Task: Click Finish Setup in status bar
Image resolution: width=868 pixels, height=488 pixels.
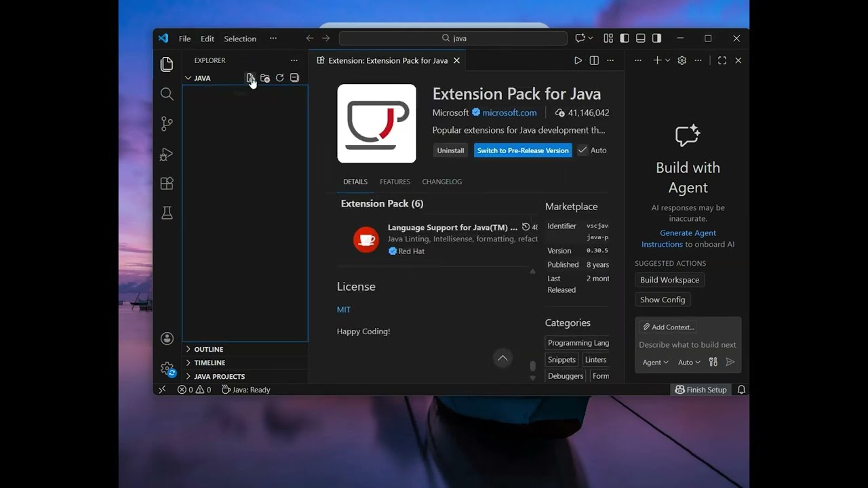Action: tap(701, 390)
